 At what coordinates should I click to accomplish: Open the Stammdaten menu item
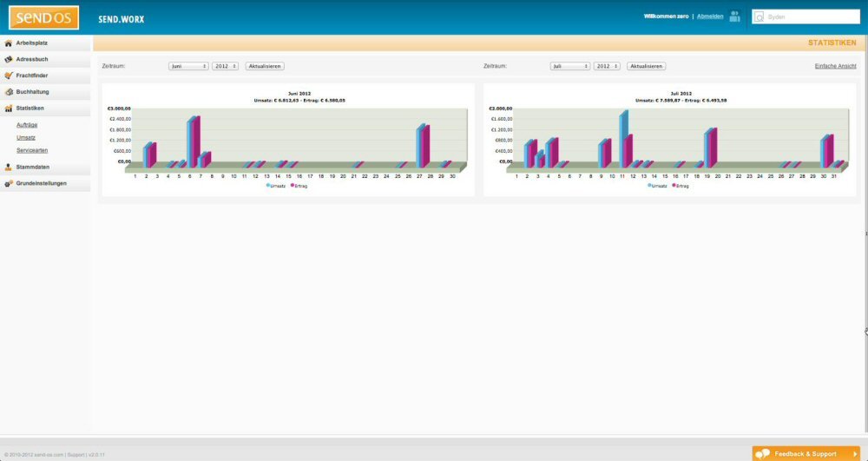tap(45, 167)
